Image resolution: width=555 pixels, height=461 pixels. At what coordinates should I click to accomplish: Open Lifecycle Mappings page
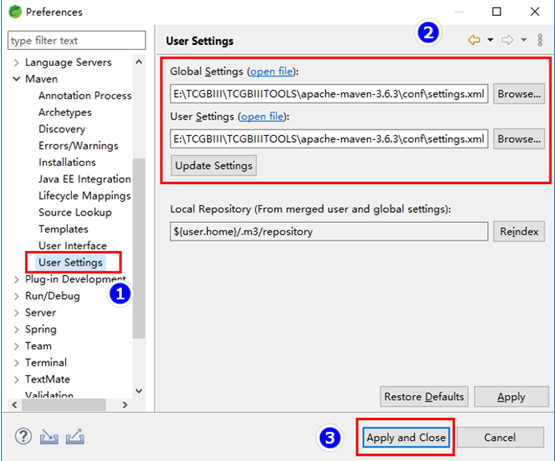point(85,195)
